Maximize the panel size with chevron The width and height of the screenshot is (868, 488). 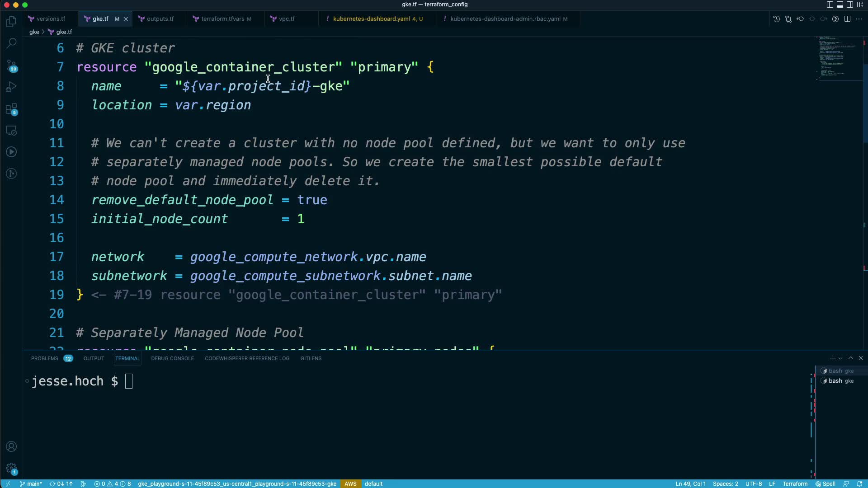[851, 358]
